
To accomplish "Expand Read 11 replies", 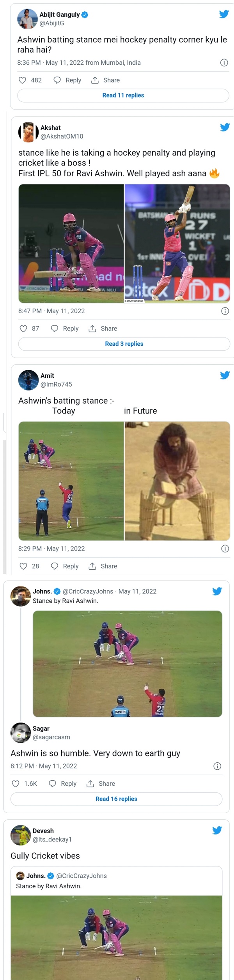I will [x=123, y=95].
